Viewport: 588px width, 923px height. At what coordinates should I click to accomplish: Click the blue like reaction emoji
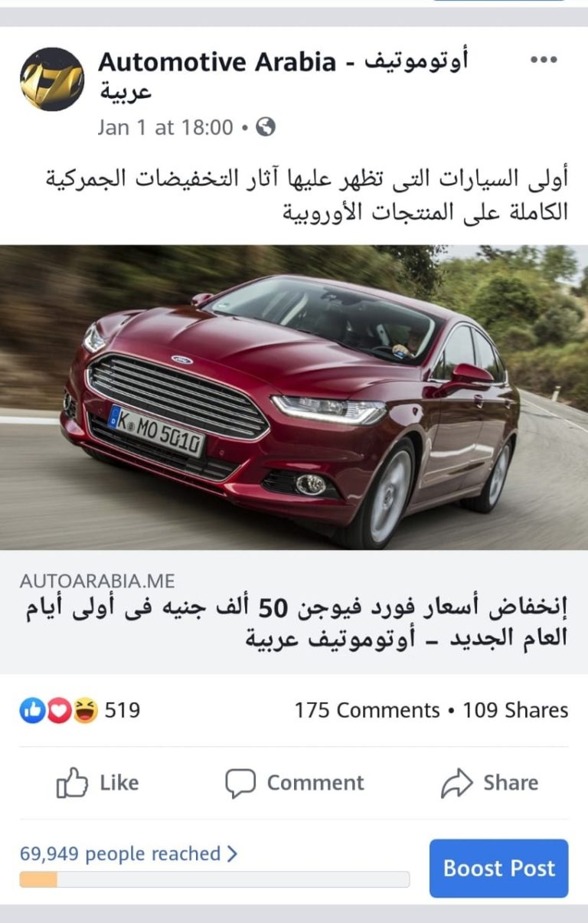coord(33,711)
